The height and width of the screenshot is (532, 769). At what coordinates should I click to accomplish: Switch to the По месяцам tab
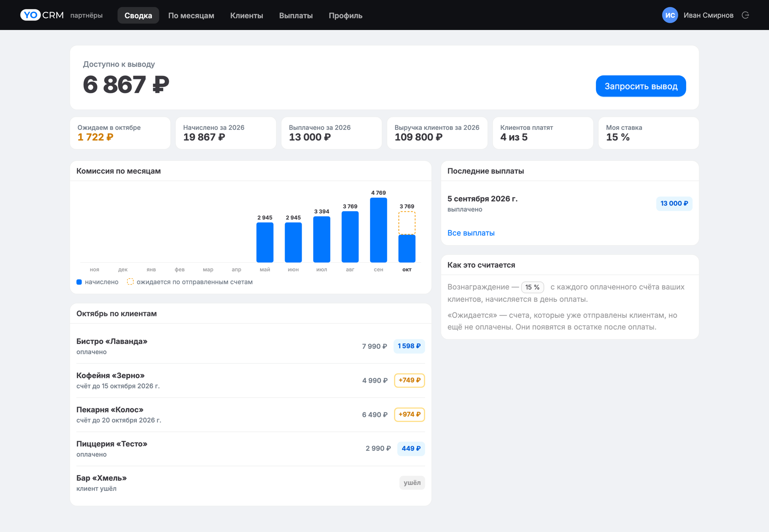point(191,15)
